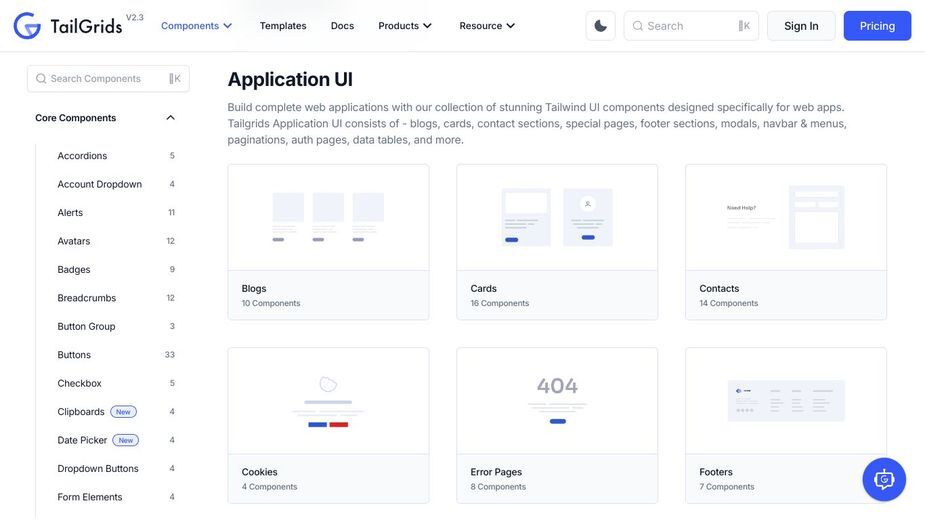Click the New badge beside Date Picker
Screen dimensions: 925x520
click(x=126, y=440)
